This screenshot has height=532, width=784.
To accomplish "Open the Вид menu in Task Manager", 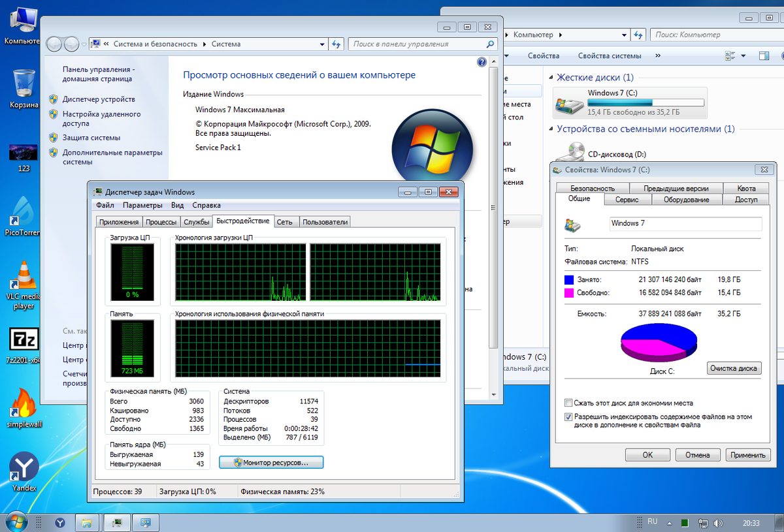I will (177, 205).
